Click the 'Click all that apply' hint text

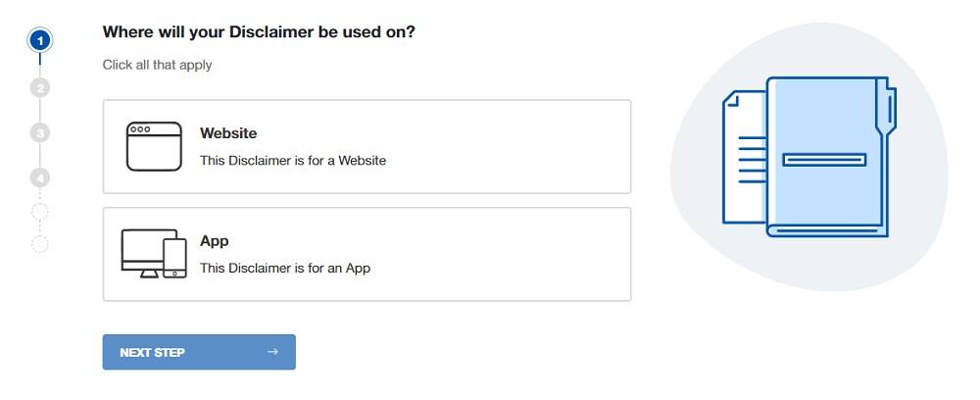click(x=158, y=65)
